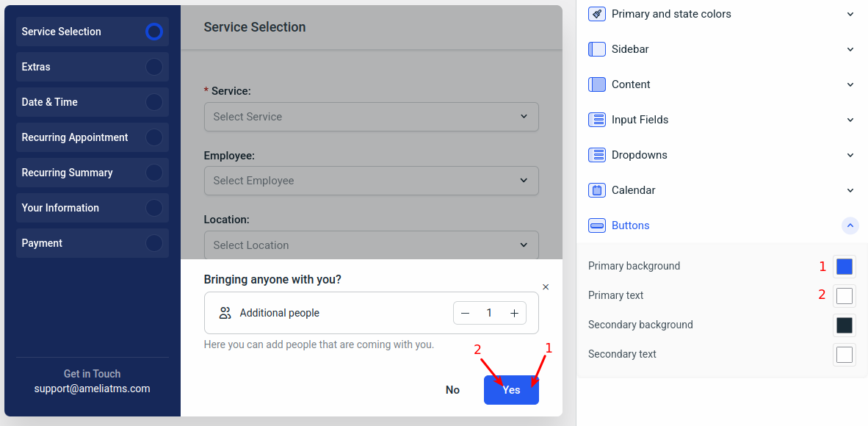
Task: Open the Primary background color swatch
Action: coord(844,266)
